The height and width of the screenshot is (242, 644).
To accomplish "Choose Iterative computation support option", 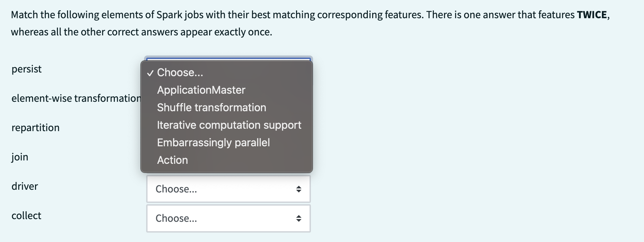I will pyautogui.click(x=229, y=125).
